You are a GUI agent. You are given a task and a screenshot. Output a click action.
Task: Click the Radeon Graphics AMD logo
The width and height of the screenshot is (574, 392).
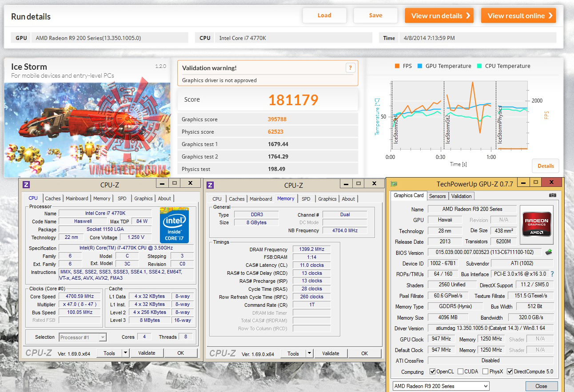point(537,221)
